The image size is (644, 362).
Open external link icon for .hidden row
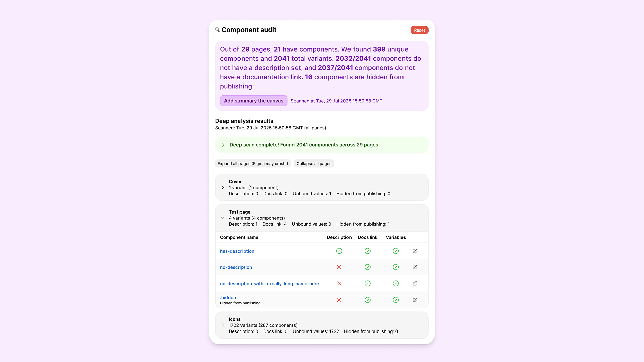415,300
